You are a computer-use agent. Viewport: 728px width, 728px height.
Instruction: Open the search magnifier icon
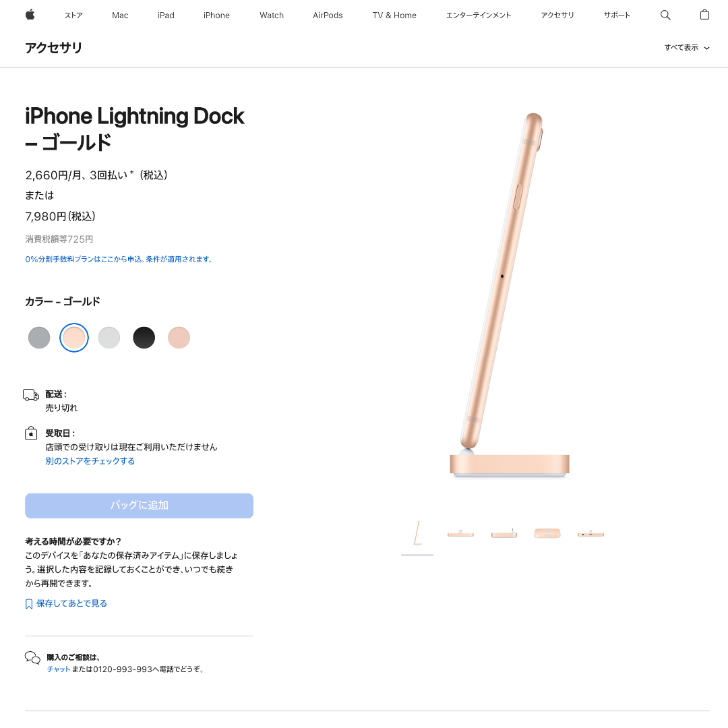pos(665,15)
